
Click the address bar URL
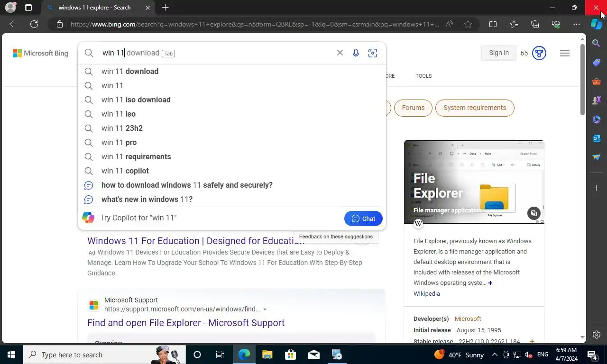255,24
